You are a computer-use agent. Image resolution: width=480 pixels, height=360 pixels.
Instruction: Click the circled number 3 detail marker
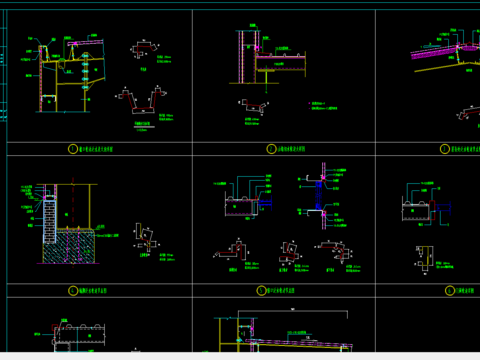click(x=445, y=149)
